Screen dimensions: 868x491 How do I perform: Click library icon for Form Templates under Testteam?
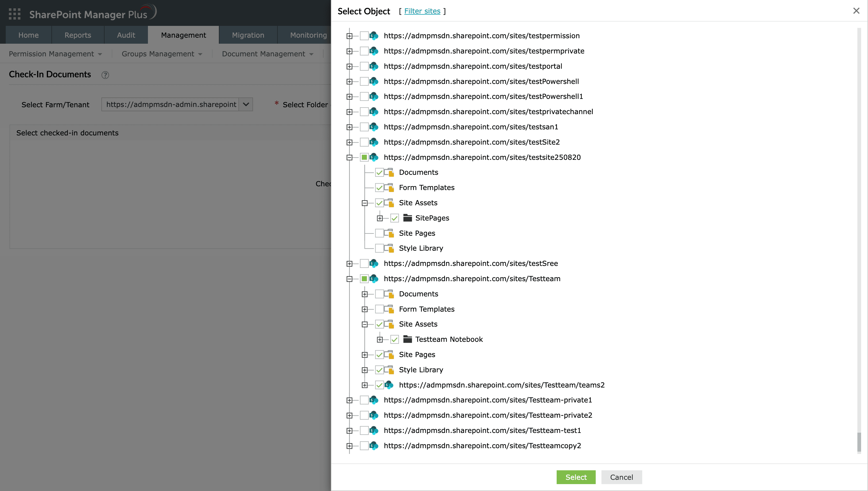389,309
